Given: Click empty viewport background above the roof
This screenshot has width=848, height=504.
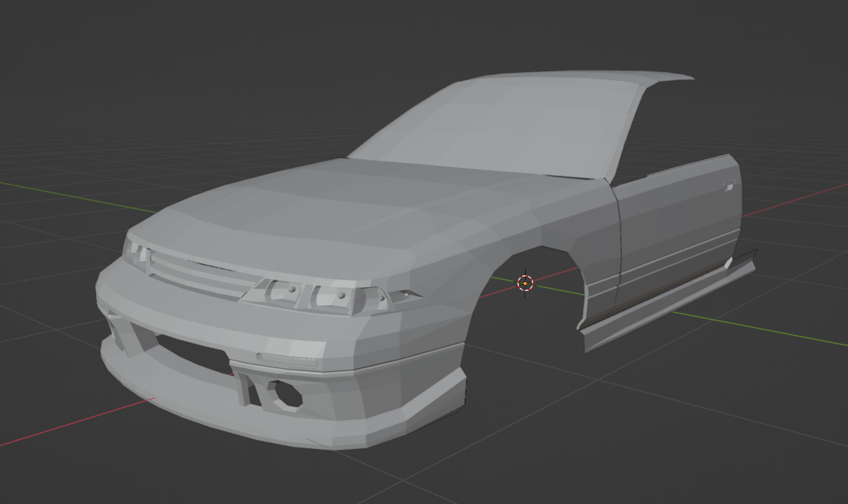Looking at the screenshot, I should [x=371, y=37].
